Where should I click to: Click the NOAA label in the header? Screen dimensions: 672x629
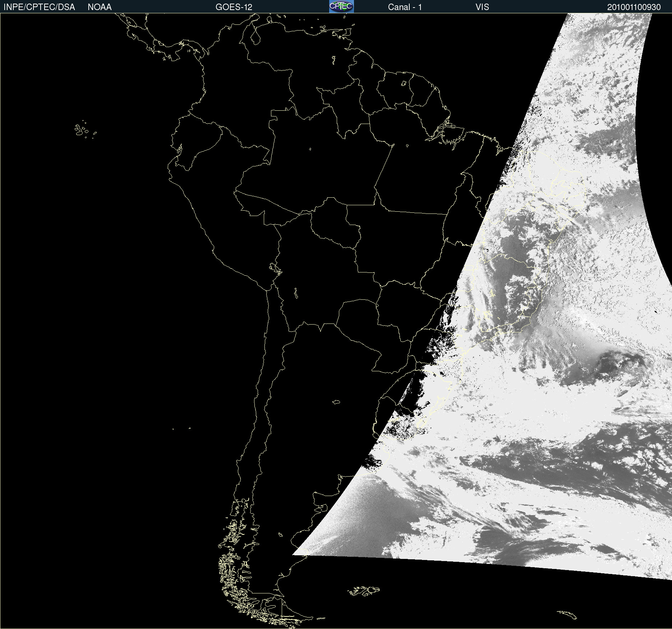100,7
